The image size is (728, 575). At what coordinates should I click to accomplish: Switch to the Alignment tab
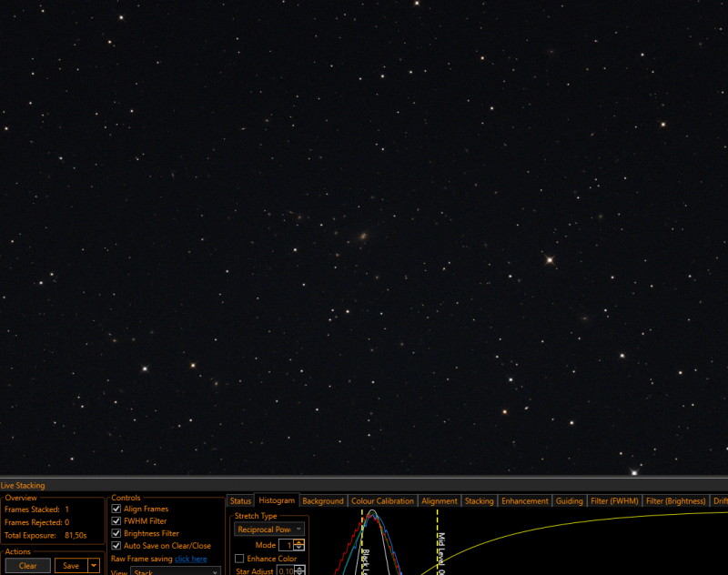tap(440, 500)
